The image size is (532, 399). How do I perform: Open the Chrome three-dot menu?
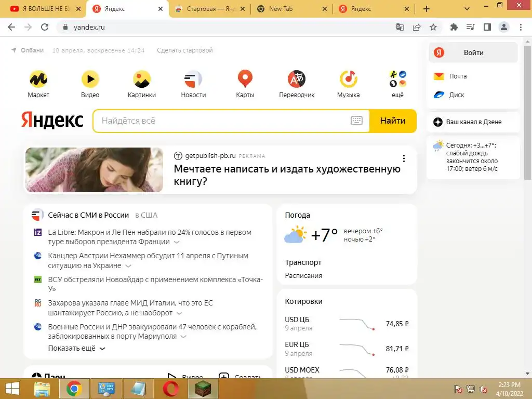pyautogui.click(x=521, y=27)
